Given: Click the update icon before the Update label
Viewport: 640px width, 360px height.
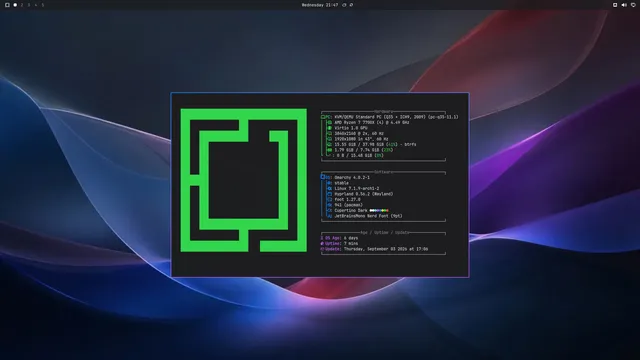Looking at the screenshot, I should click(x=322, y=249).
